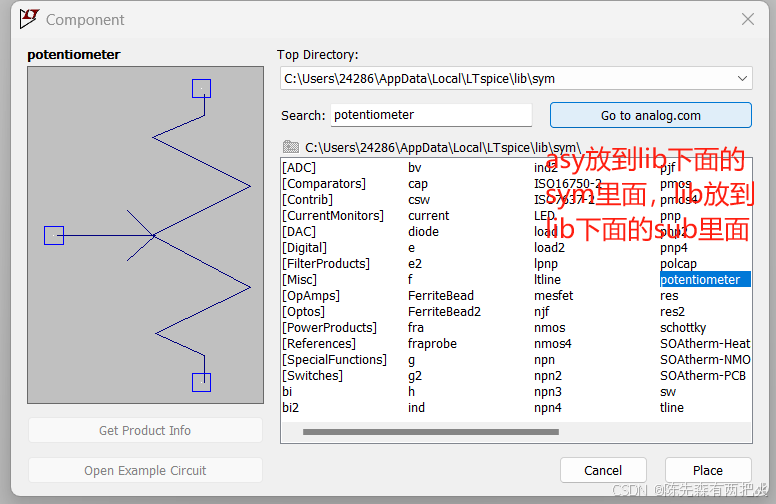Select the diode component
This screenshot has width=776, height=504.
click(x=423, y=232)
